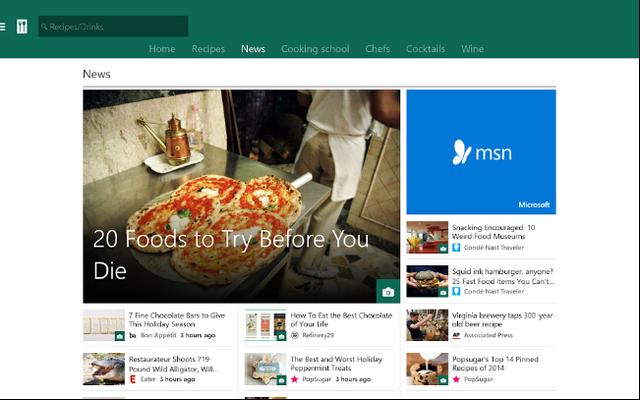The image size is (640, 400).
Task: Click the PopSugar star icon near Peppermint Treats
Action: (x=295, y=379)
